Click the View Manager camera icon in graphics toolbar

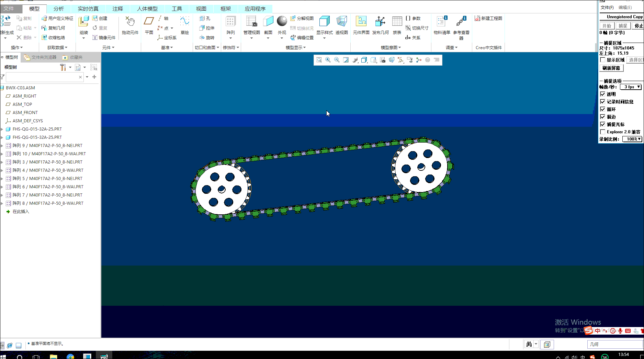(x=382, y=60)
